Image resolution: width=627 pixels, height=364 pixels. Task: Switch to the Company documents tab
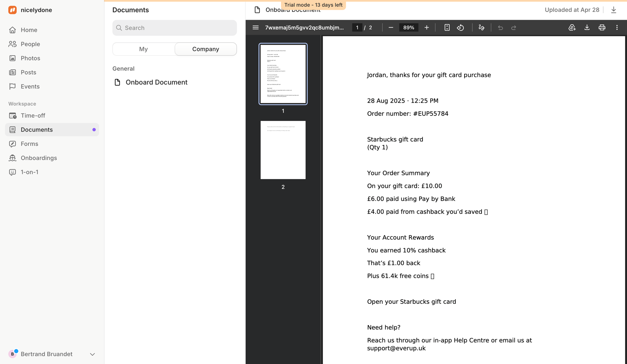click(x=206, y=49)
